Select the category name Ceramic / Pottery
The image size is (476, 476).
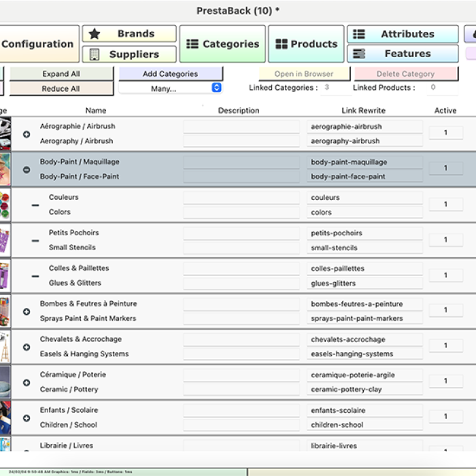point(69,390)
